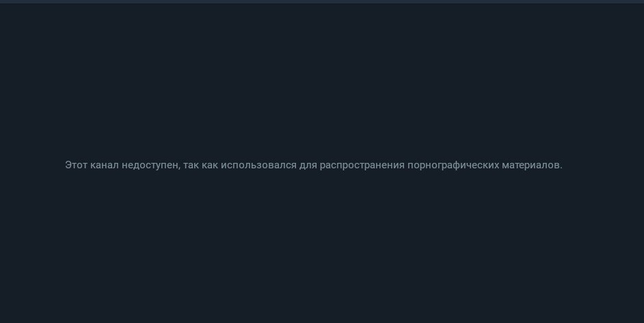
Task: Click the word "материалов" at message end
Action: 531,165
